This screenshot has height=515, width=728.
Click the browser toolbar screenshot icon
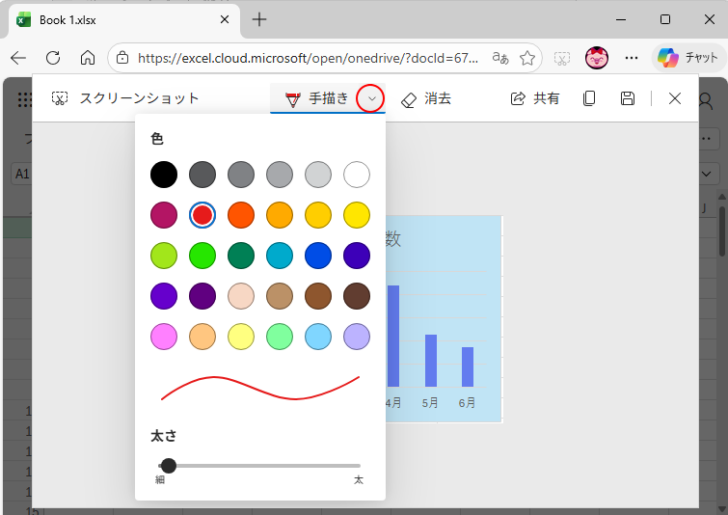pos(562,58)
